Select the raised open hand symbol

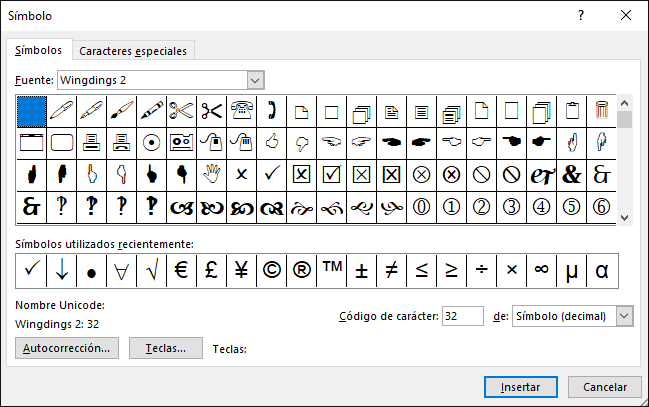coord(212,174)
